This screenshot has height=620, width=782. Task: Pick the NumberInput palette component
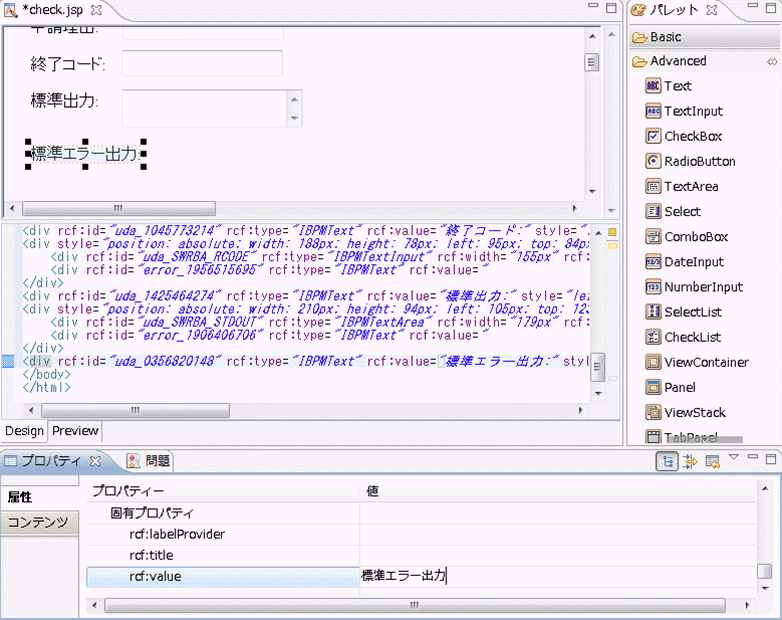point(703,287)
